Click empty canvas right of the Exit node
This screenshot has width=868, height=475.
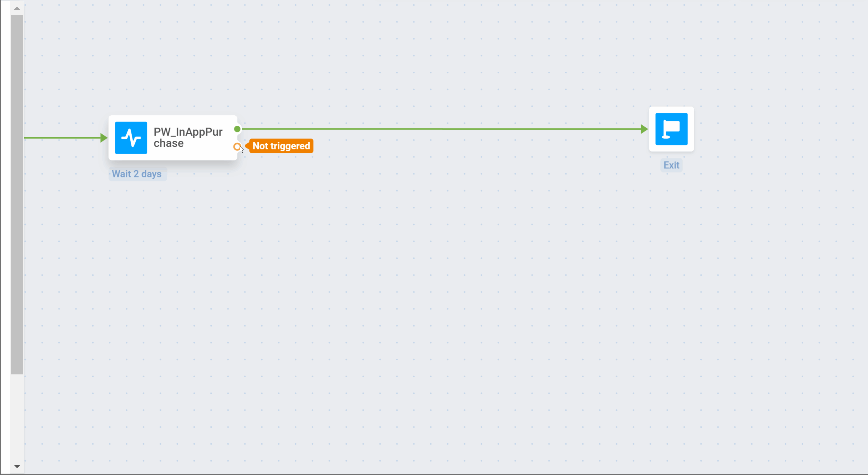click(x=775, y=129)
